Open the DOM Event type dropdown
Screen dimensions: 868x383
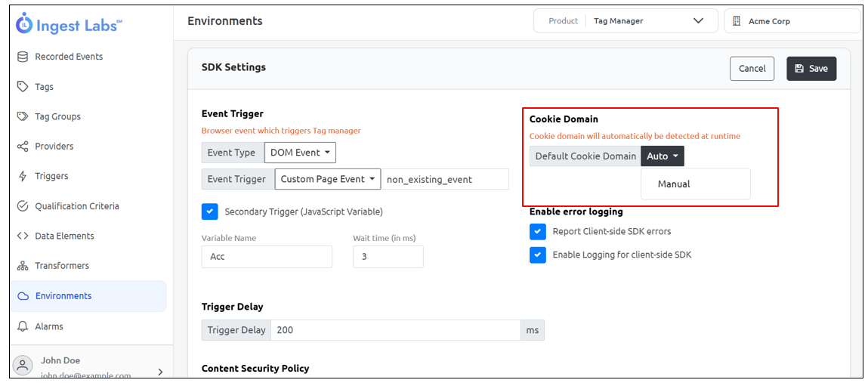coord(300,153)
